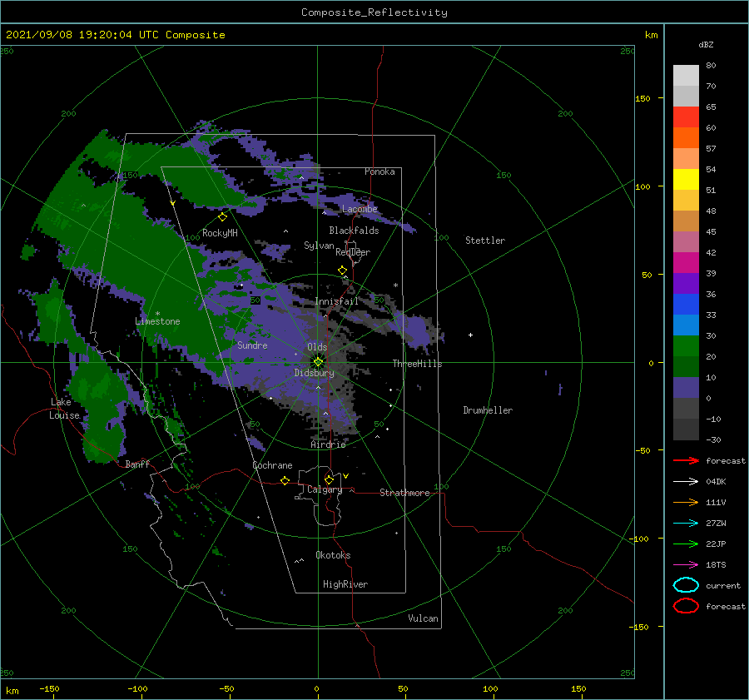Screen dimensions: 749x700
Task: Click the word current in legend
Action: pos(723,585)
